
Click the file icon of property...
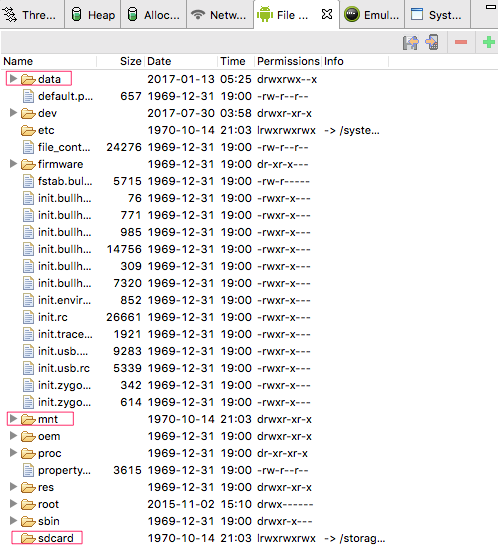point(28,470)
